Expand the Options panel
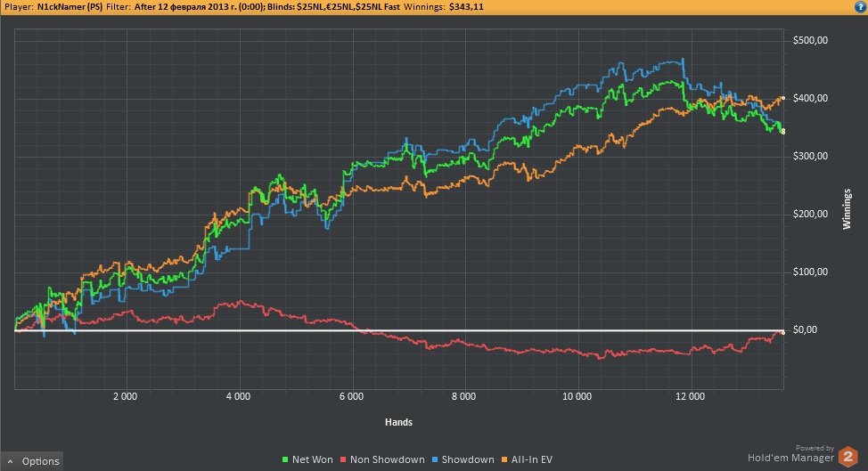This screenshot has width=868, height=471. 40,461
